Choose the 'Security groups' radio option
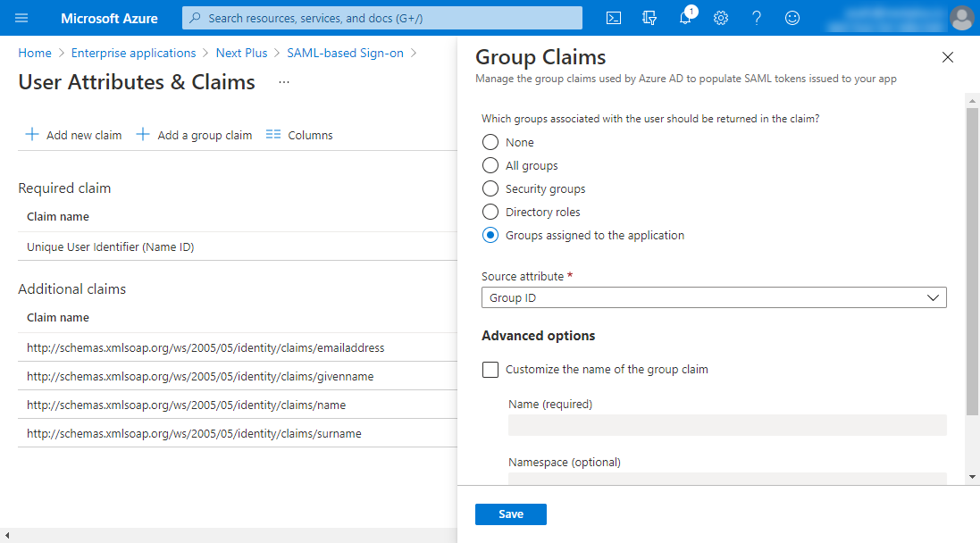Screen dimensions: 980x543 point(490,188)
